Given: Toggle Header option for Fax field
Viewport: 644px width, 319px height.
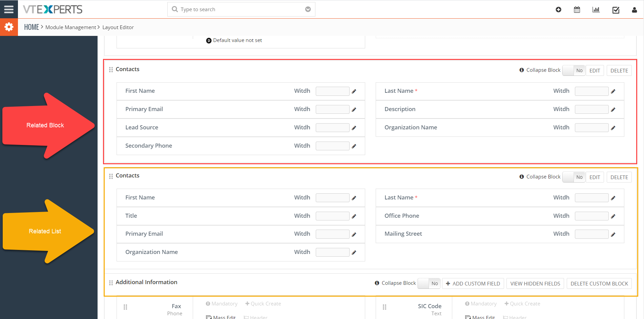Looking at the screenshot, I should click(255, 317).
